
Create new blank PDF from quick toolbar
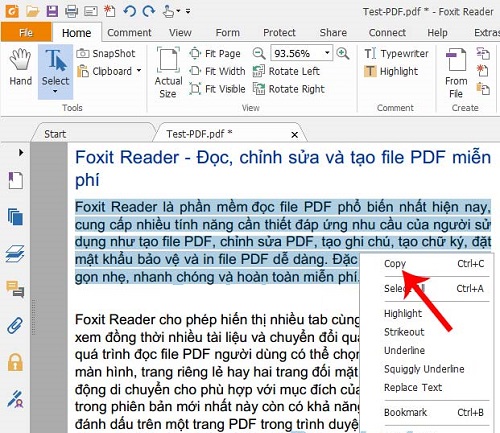109,11
